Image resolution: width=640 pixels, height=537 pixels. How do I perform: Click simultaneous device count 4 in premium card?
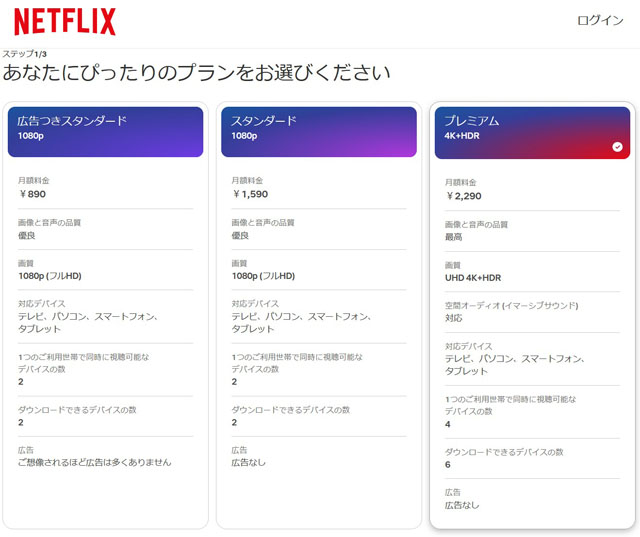point(448,424)
